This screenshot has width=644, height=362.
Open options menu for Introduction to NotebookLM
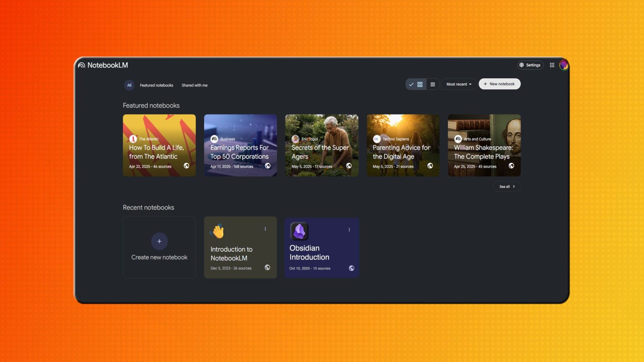coord(265,229)
